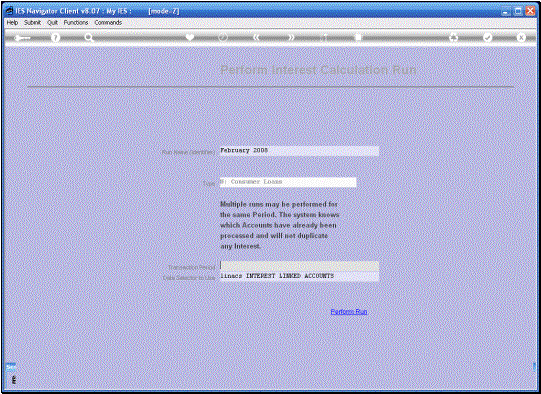This screenshot has height=394, width=541.
Task: Click the Data Selector field with INTEREST LINKED ACCOUNTS
Action: pyautogui.click(x=299, y=276)
